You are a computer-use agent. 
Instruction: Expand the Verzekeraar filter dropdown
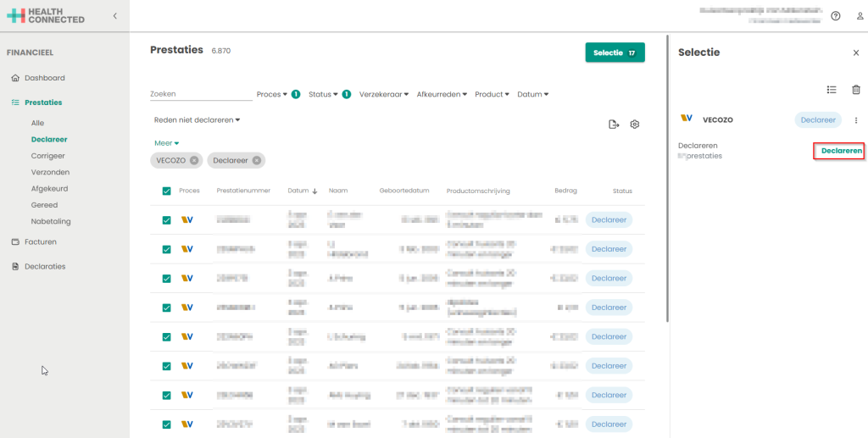click(x=384, y=94)
